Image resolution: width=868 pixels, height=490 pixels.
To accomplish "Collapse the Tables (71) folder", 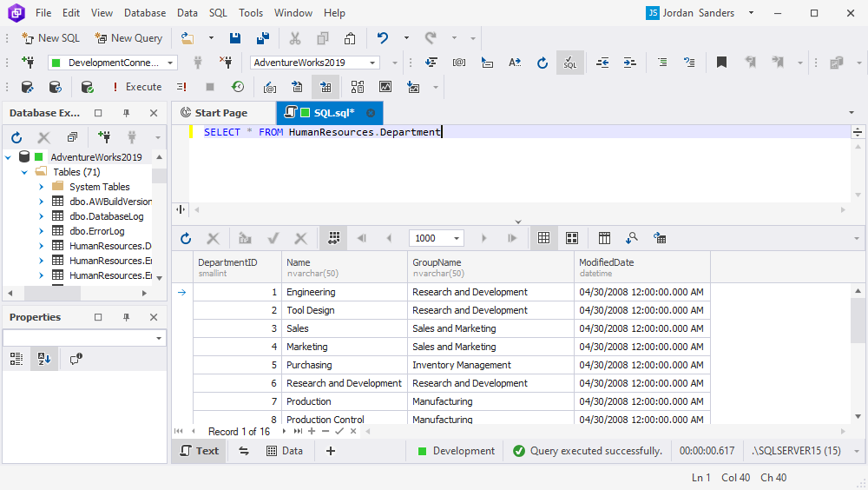I will click(24, 172).
